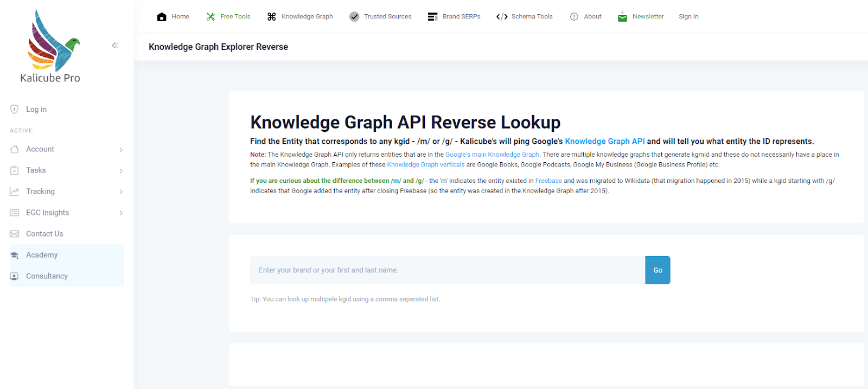Click the Knowledge Graph Explorer Reverse page title

pyautogui.click(x=218, y=47)
